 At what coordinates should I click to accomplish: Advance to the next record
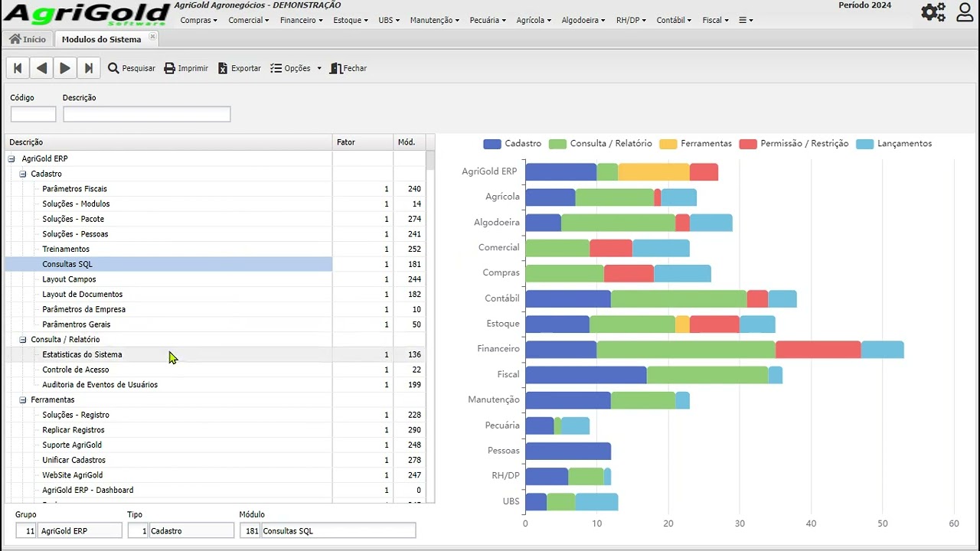65,68
